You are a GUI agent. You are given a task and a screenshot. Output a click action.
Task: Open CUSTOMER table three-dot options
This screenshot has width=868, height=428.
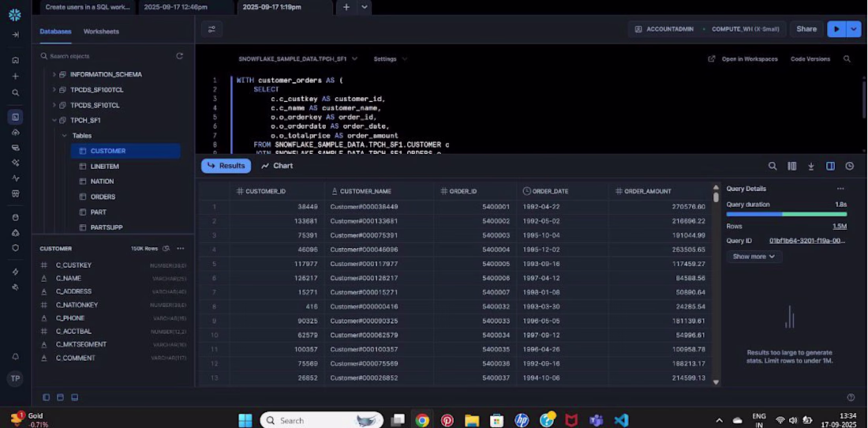(181, 249)
